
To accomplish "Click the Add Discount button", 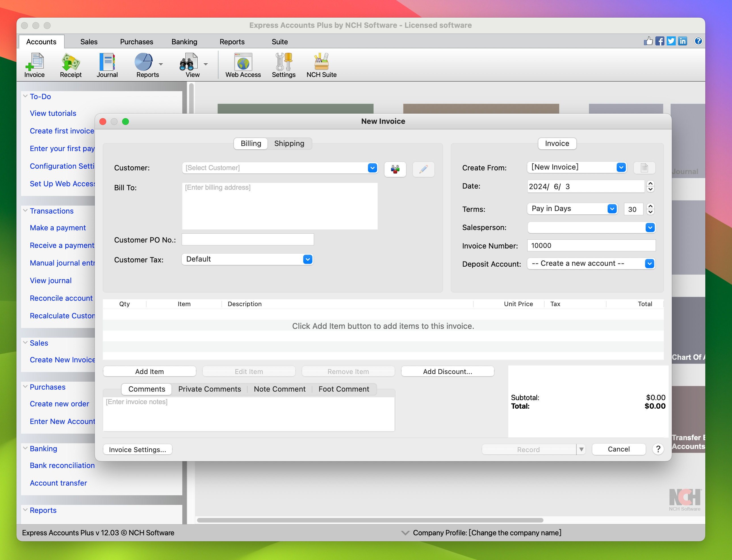I will (x=447, y=371).
